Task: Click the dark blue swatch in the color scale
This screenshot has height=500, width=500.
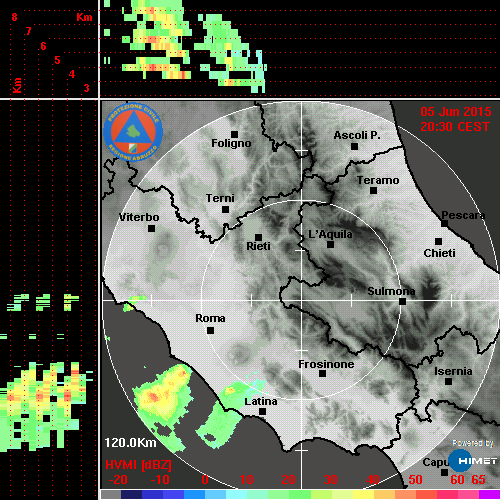Action: tap(131, 494)
